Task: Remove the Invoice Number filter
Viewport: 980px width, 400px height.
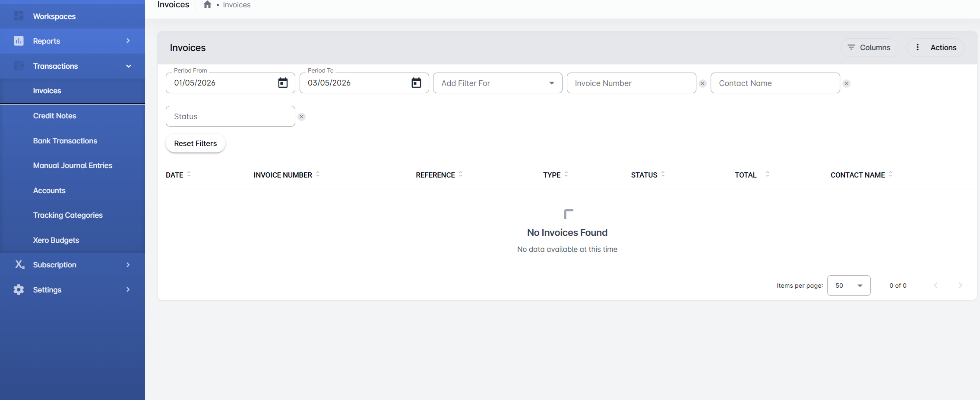Action: (702, 83)
